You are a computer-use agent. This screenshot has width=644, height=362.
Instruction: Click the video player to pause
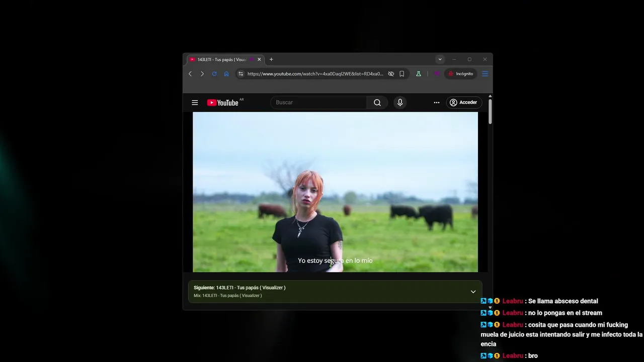(x=335, y=192)
